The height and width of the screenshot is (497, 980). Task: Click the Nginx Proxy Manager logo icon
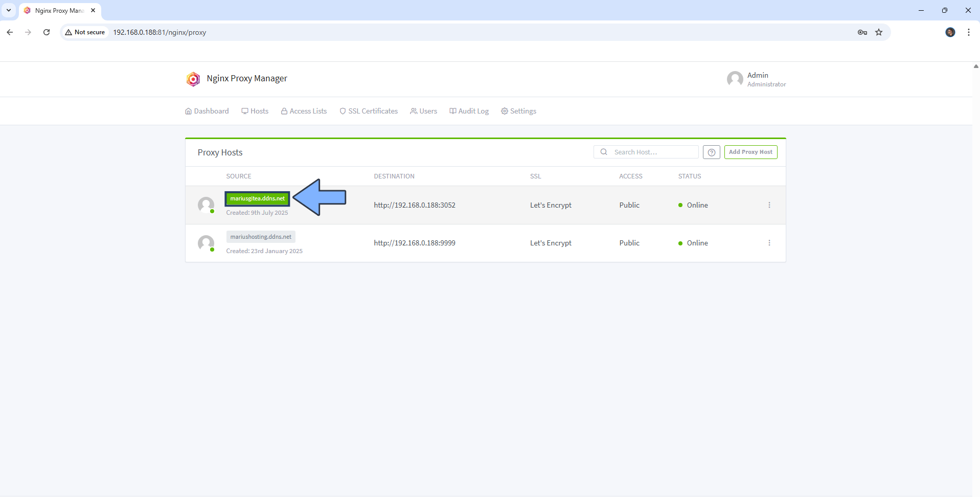point(193,79)
